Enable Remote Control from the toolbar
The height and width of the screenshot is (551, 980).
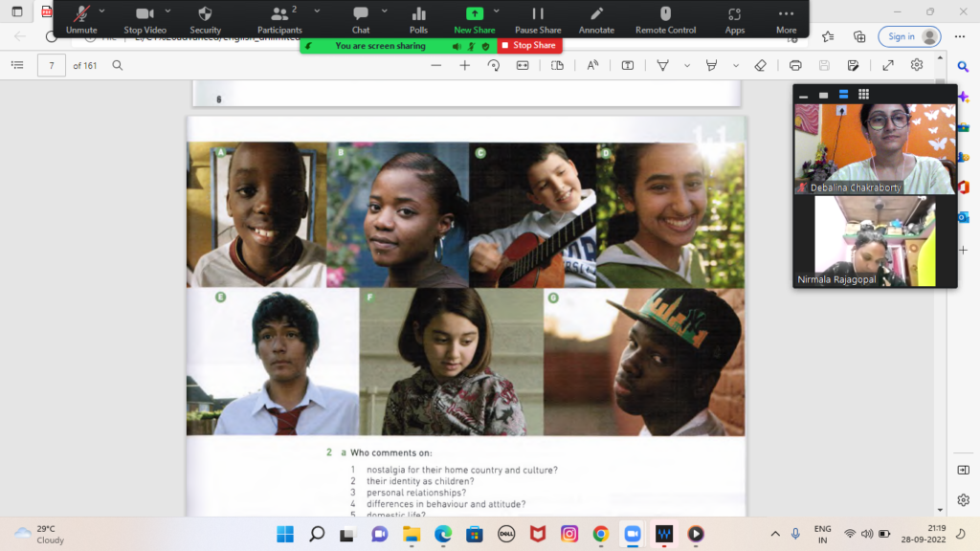[665, 18]
